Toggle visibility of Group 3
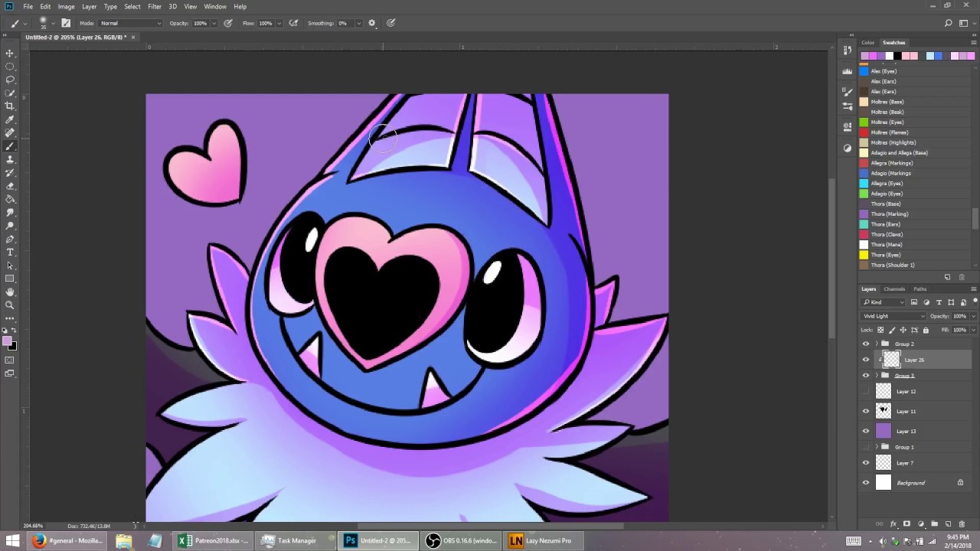This screenshot has width=980, height=551. [x=866, y=376]
